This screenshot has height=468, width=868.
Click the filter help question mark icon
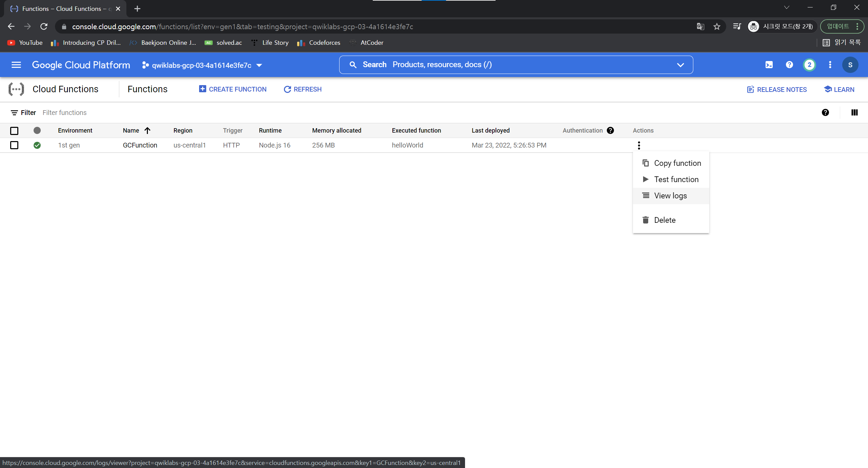pyautogui.click(x=825, y=113)
